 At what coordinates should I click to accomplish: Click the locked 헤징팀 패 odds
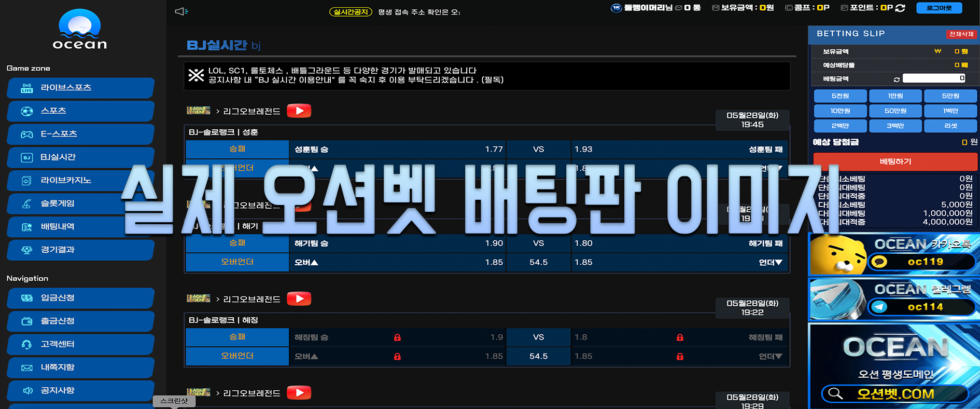(x=679, y=337)
